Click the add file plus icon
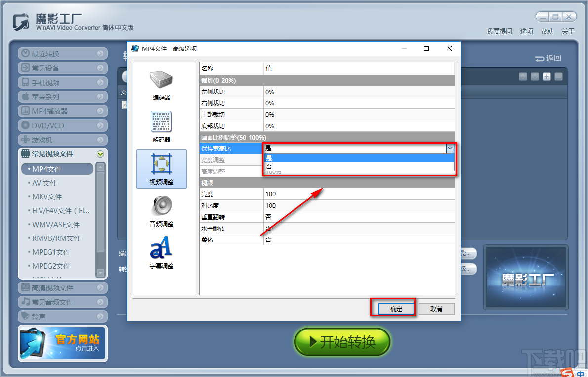This screenshot has width=588, height=377. (547, 77)
